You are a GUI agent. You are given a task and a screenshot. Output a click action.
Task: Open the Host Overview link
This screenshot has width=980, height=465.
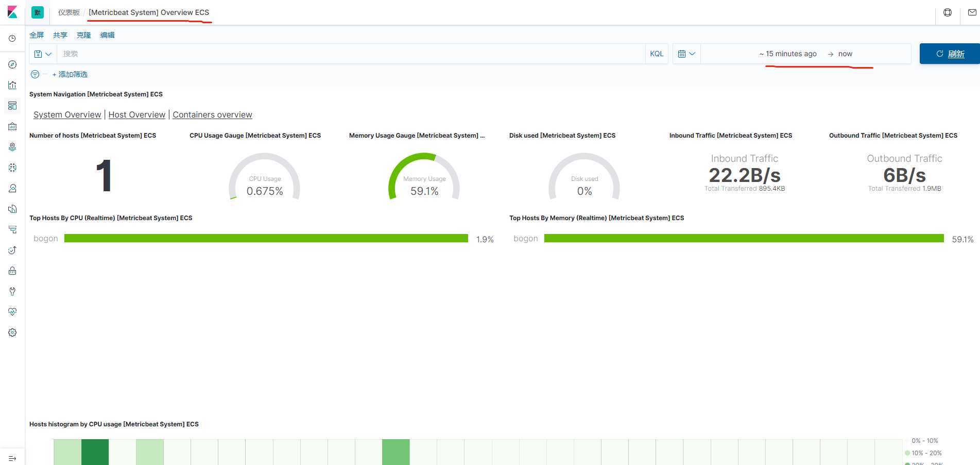[x=136, y=114]
